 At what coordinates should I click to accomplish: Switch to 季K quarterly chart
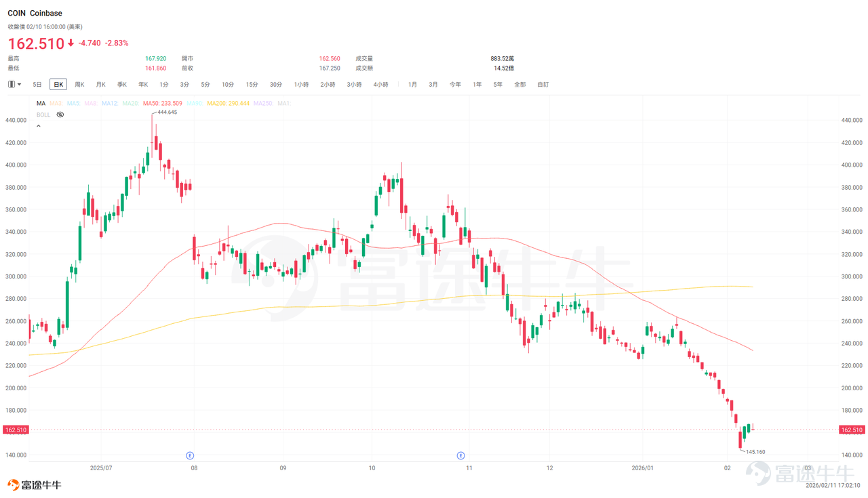(x=121, y=85)
